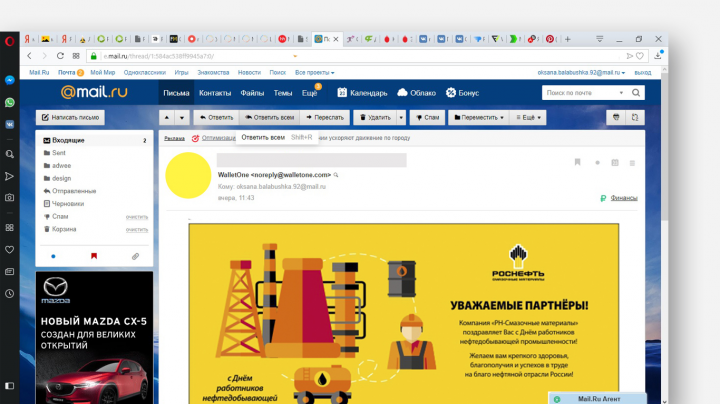Viewport: 720px width, 404px height.
Task: Open bookmarks heart icon in sidebar
Action: [x=10, y=250]
